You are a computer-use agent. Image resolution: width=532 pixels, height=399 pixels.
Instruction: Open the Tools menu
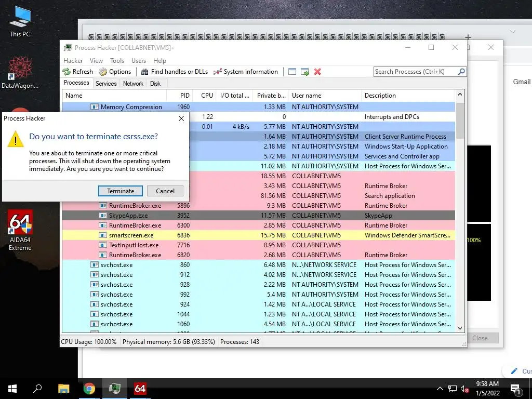pos(117,61)
